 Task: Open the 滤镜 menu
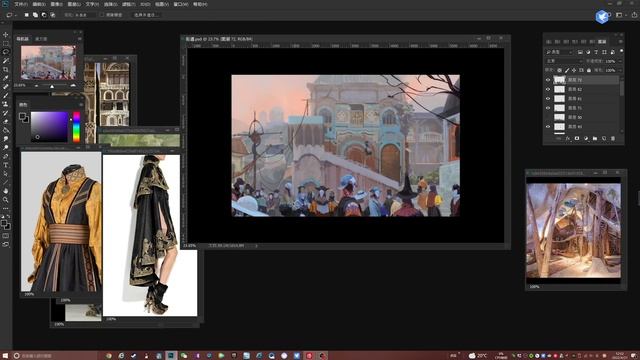pyautogui.click(x=128, y=4)
